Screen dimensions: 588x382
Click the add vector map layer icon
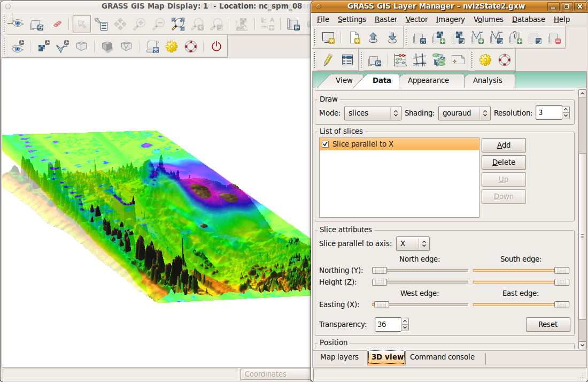pyautogui.click(x=477, y=38)
